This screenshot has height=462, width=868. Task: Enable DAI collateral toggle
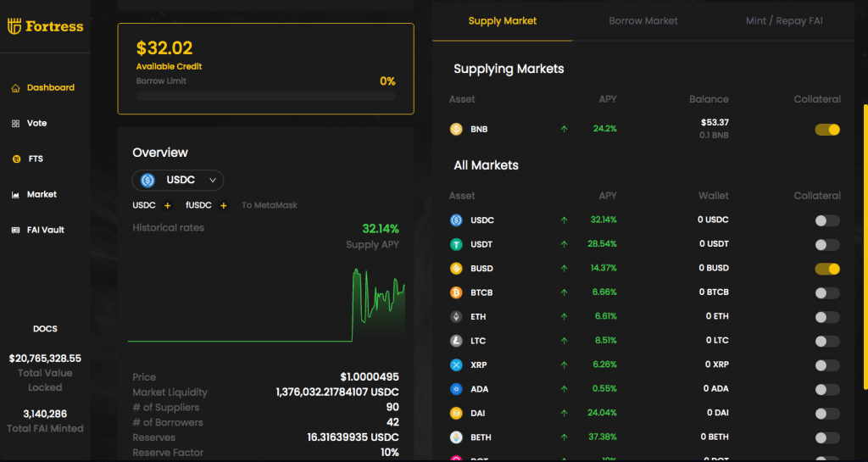(x=827, y=414)
